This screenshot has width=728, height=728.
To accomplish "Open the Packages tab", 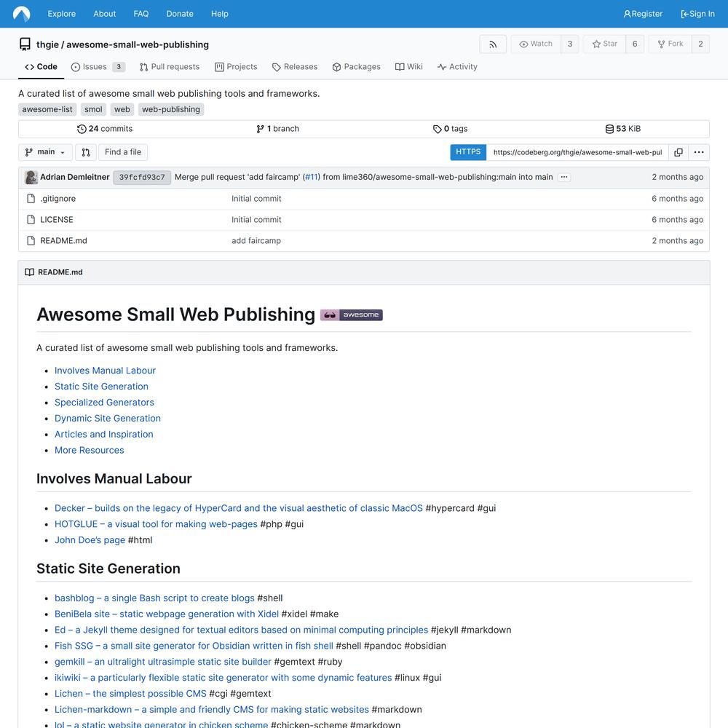I will click(356, 67).
